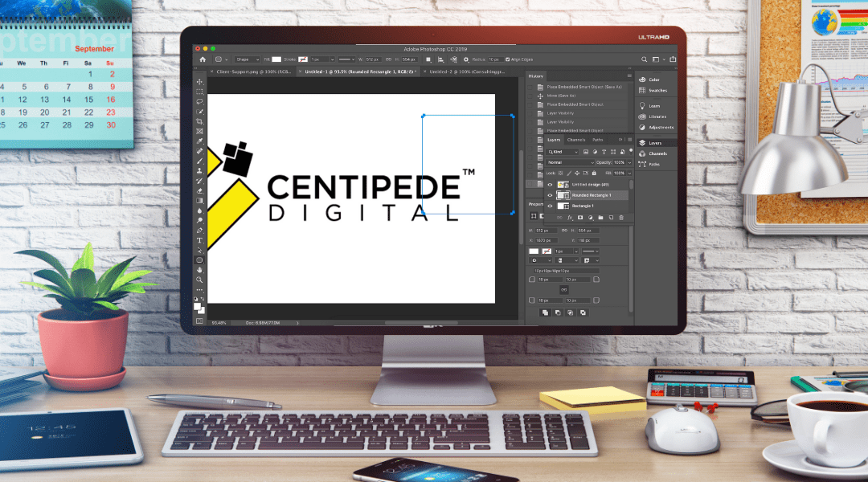The width and height of the screenshot is (868, 482).
Task: Select the Crop tool
Action: click(199, 122)
